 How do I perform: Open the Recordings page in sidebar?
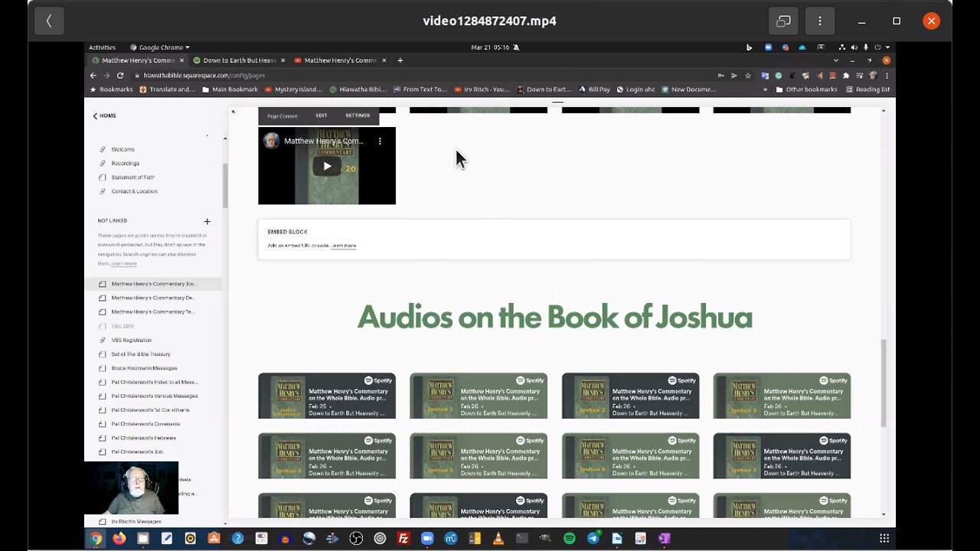126,163
